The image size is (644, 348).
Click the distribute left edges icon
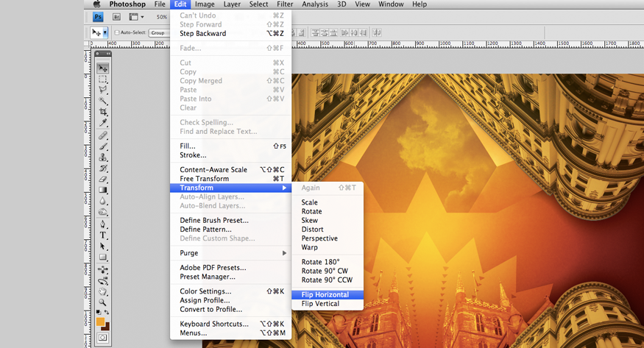345,32
